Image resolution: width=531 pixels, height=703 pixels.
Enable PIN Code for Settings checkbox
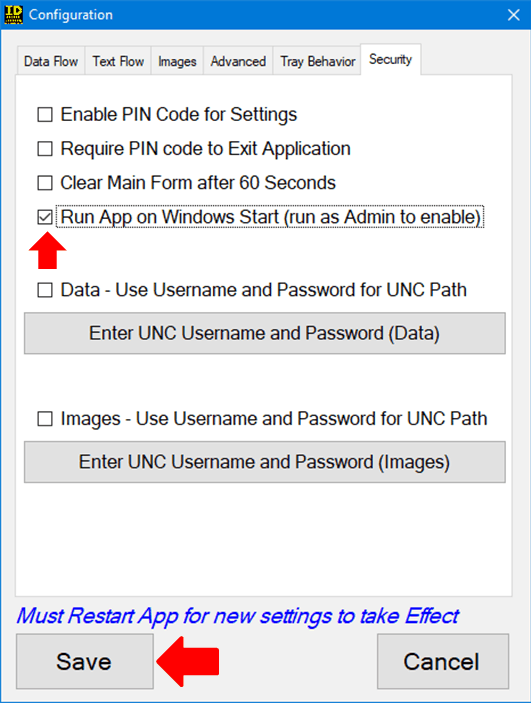[x=45, y=114]
